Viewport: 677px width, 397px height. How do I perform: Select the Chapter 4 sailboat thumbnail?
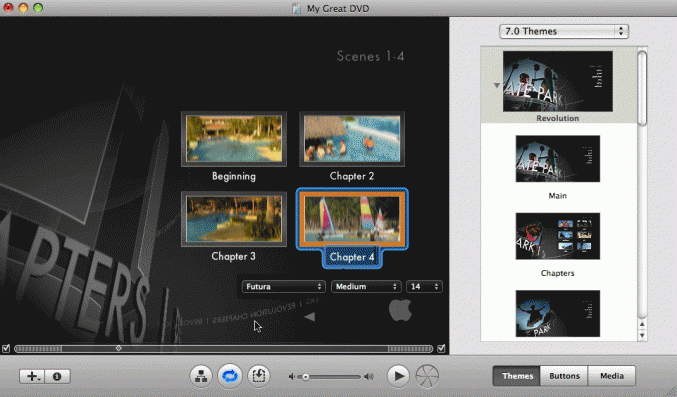(x=352, y=219)
